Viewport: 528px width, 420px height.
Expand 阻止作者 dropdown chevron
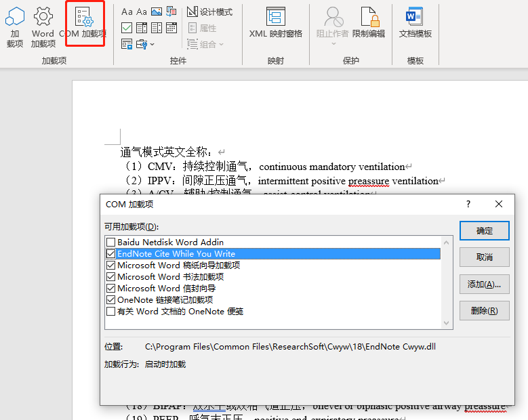click(333, 43)
